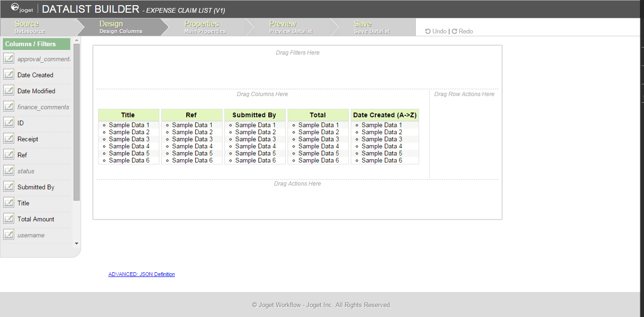Select the finance_comments field in sidebar

[x=43, y=107]
